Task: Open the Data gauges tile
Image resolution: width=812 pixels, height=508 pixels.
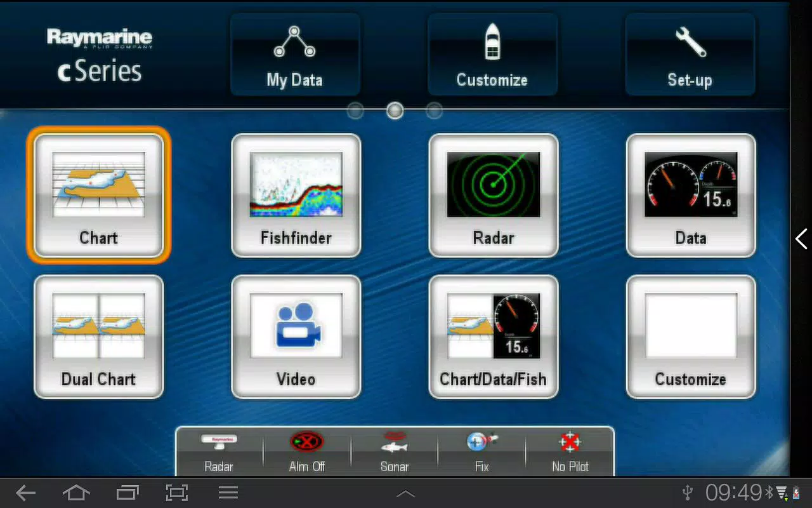Action: tap(691, 196)
